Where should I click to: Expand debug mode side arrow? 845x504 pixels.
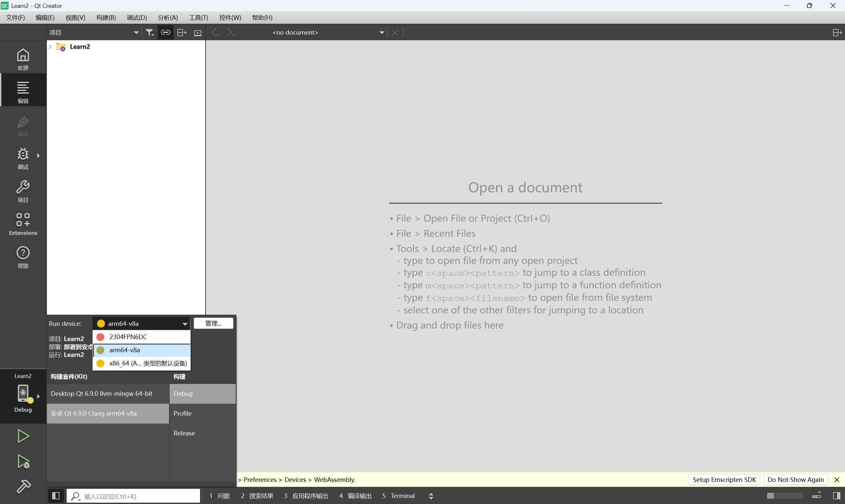(x=38, y=156)
